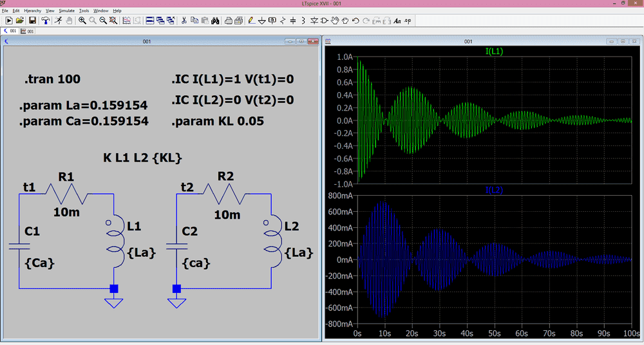Select the Inductor component tool
The height and width of the screenshot is (345, 644).
coord(303,21)
